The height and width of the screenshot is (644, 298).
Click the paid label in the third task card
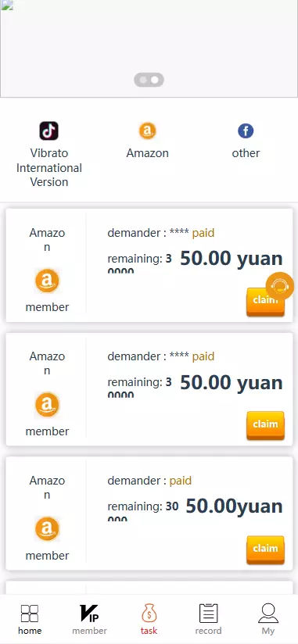(x=181, y=481)
